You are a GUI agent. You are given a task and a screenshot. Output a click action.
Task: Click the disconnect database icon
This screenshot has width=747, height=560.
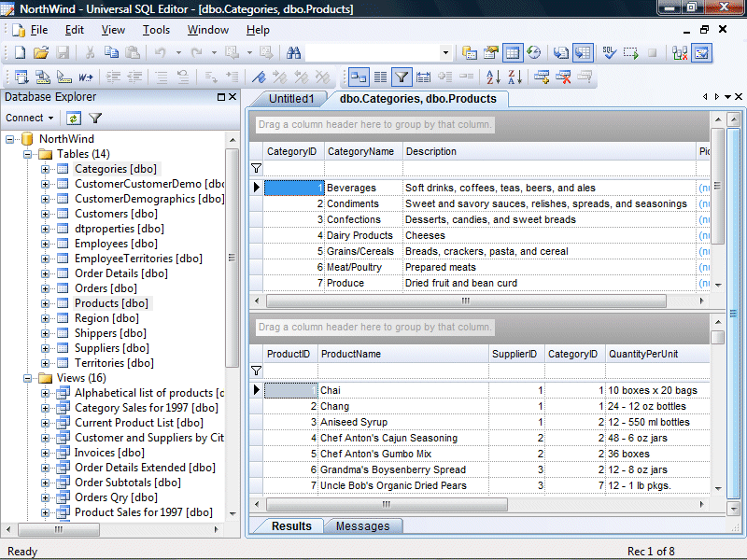click(x=680, y=52)
